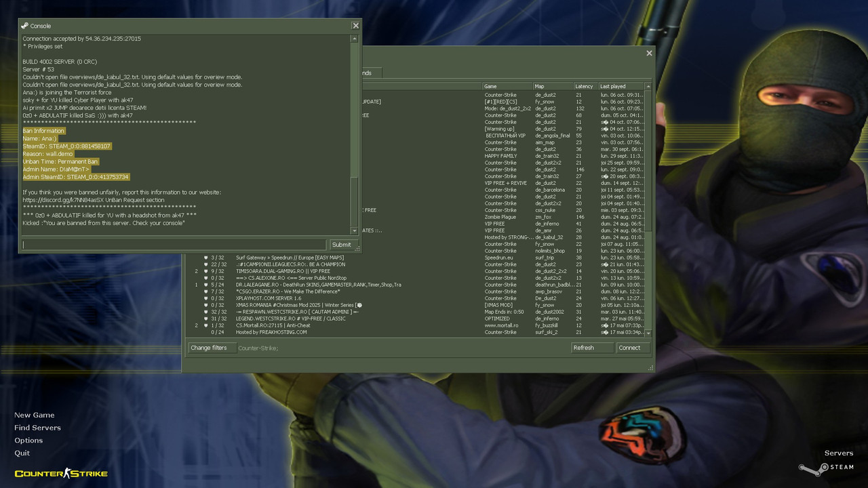The image size is (868, 488).
Task: Click the Console window title icon
Action: point(25,26)
